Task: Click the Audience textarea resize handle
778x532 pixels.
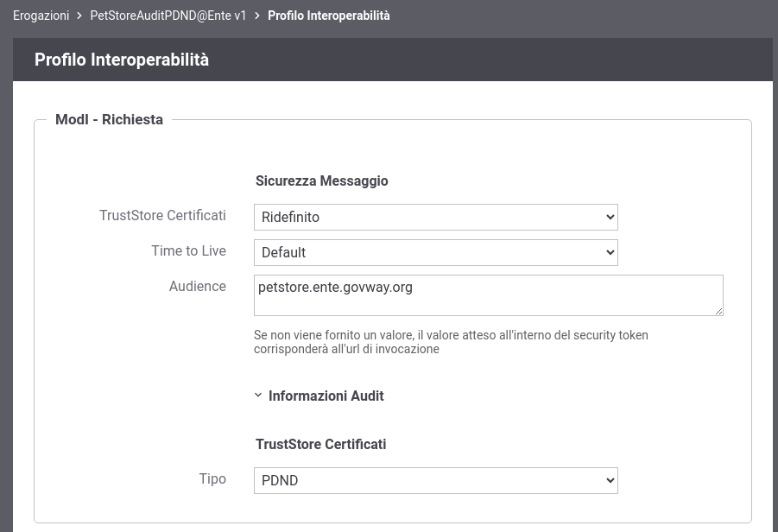Action: click(x=718, y=311)
